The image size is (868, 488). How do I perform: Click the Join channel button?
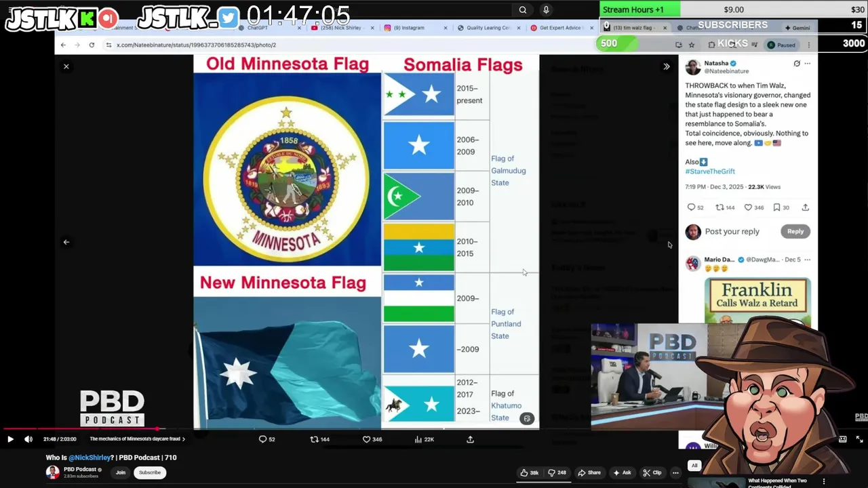pos(121,472)
